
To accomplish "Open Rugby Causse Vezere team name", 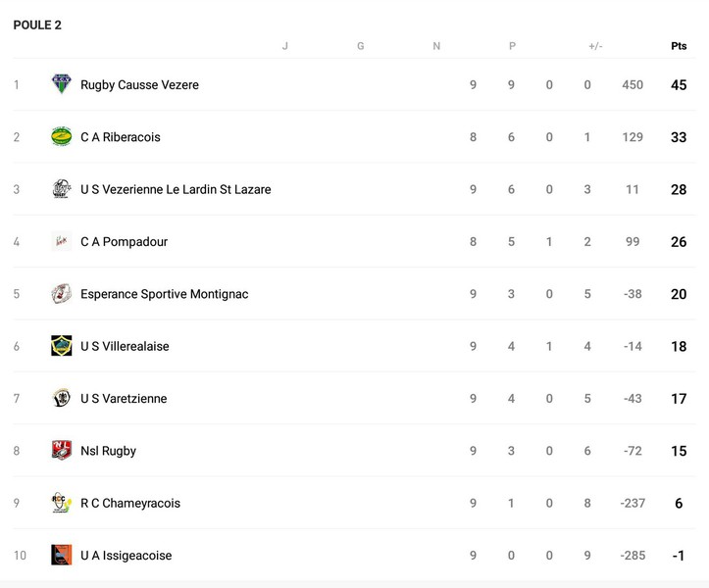I will (x=139, y=85).
